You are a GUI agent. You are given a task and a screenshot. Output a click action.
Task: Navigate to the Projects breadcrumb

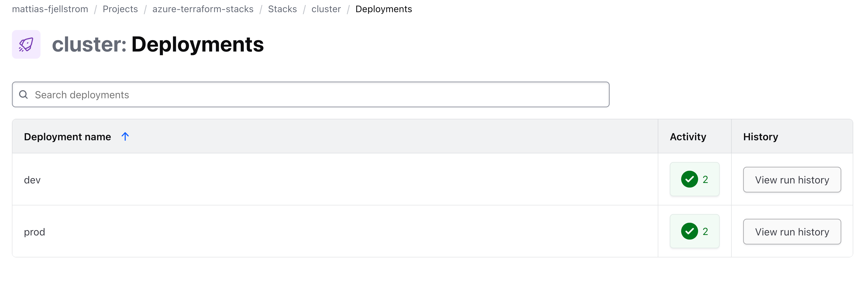point(120,9)
